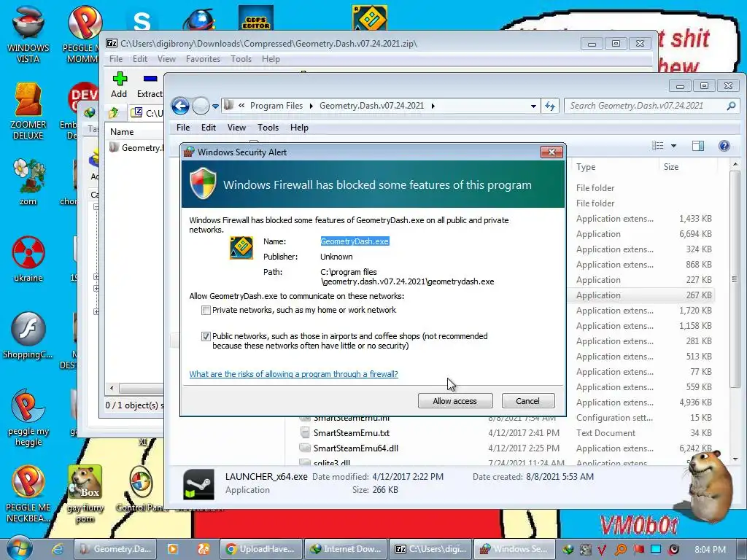Image resolution: width=747 pixels, height=560 pixels.
Task: Cancel the Windows Security Alert
Action: click(x=528, y=401)
